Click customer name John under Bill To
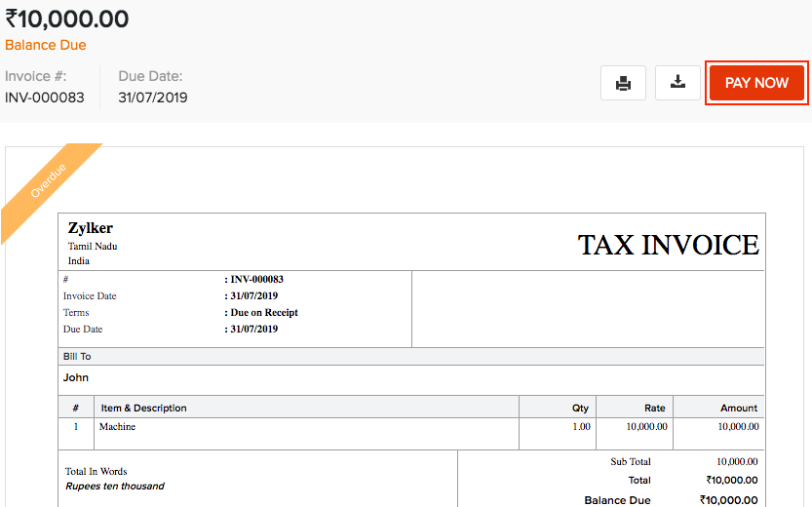This screenshot has width=812, height=507. tap(76, 377)
